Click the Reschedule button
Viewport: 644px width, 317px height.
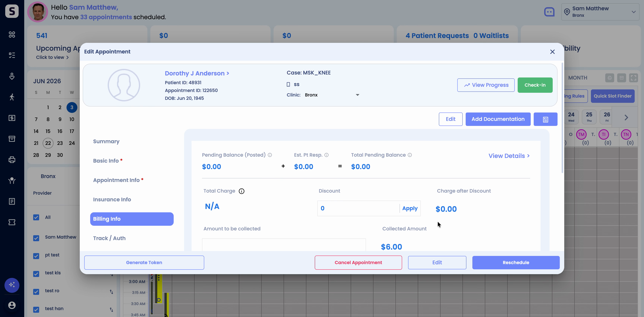click(x=516, y=263)
